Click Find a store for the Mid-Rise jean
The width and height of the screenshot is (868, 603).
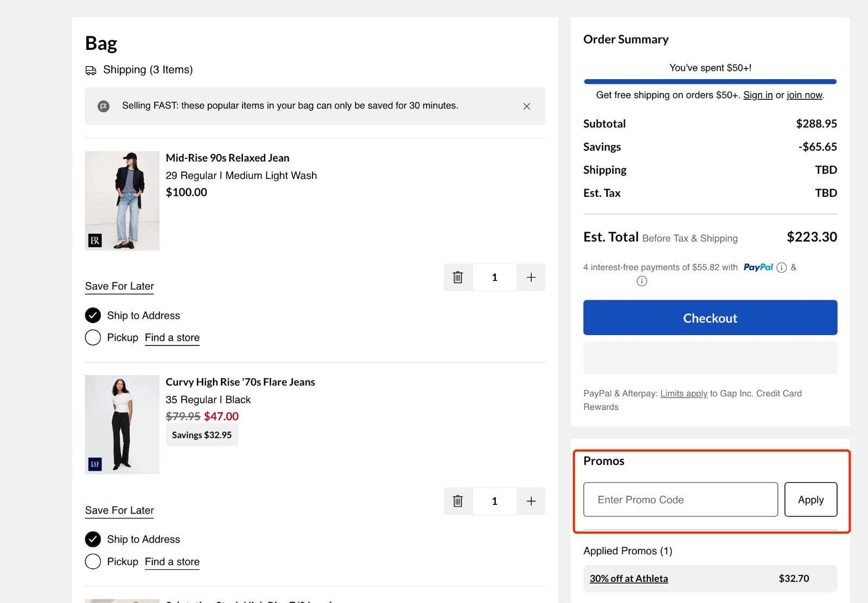click(172, 337)
